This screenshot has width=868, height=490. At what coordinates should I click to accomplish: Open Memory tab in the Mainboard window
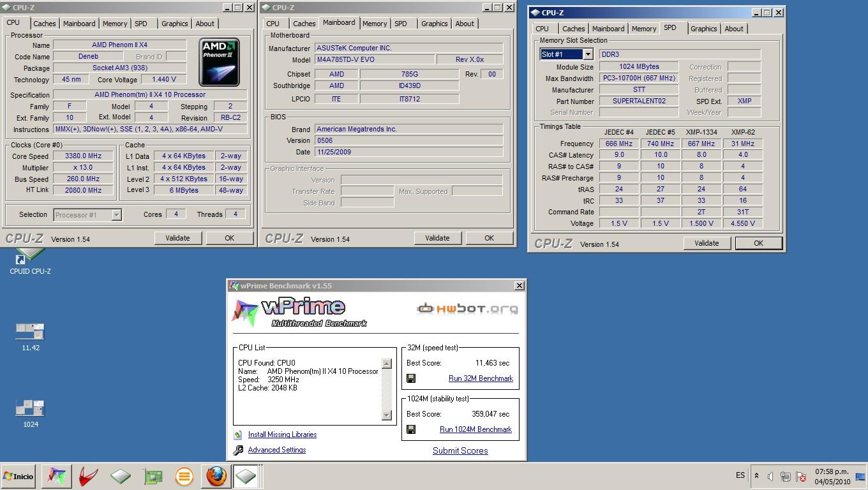click(x=375, y=24)
